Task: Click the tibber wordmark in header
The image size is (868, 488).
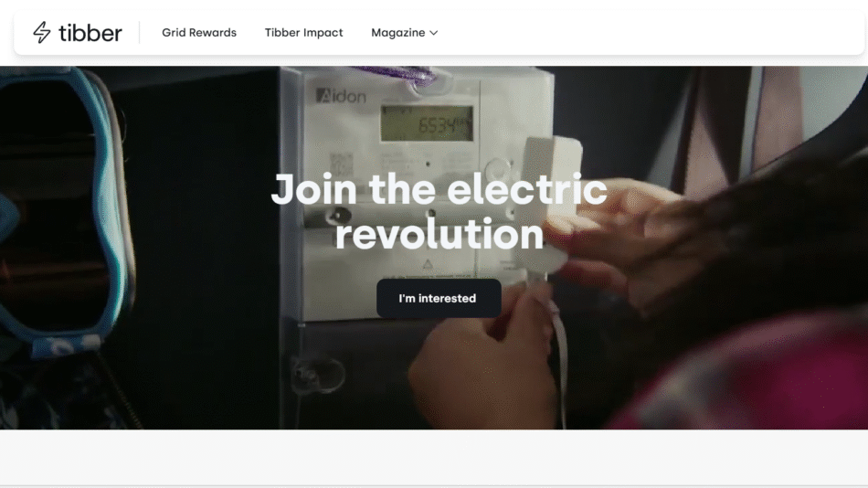Action: tap(90, 33)
